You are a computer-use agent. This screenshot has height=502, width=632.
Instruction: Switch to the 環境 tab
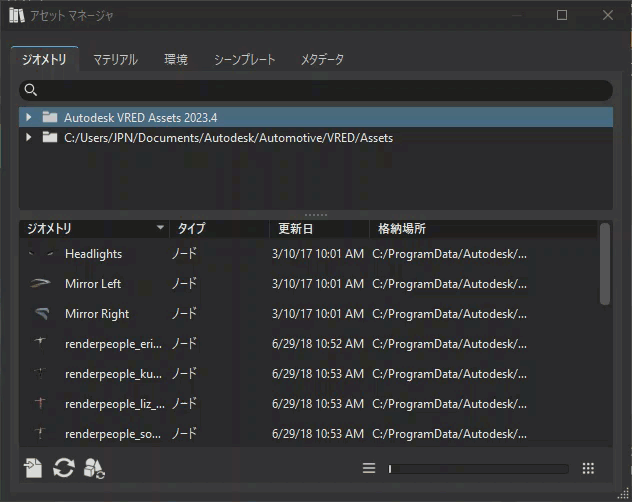(176, 60)
